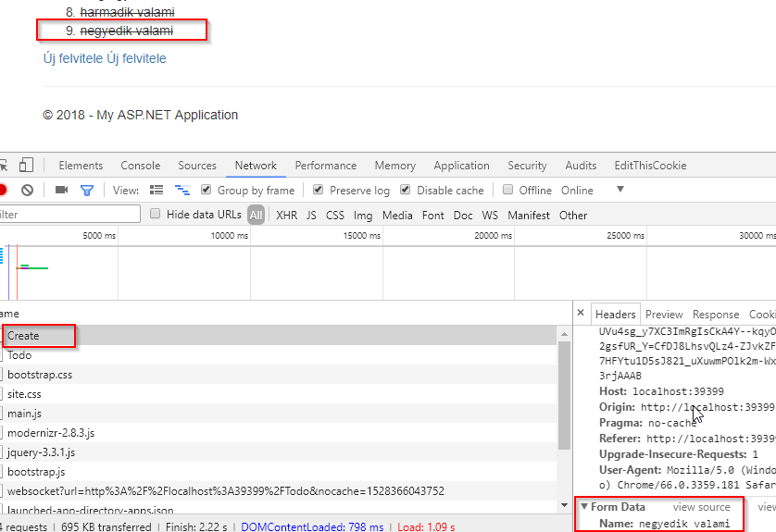Select the bootstrap.css request row
Image resolution: width=776 pixels, height=532 pixels.
tap(39, 375)
